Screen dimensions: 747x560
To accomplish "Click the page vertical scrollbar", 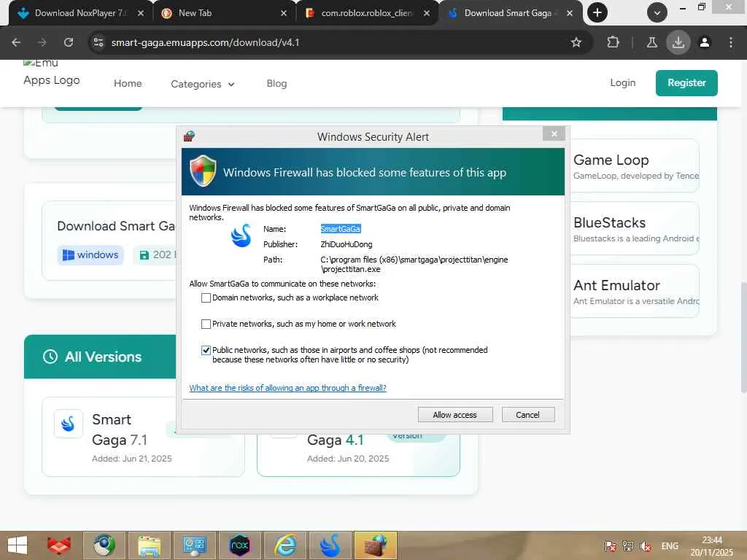I will point(743,337).
